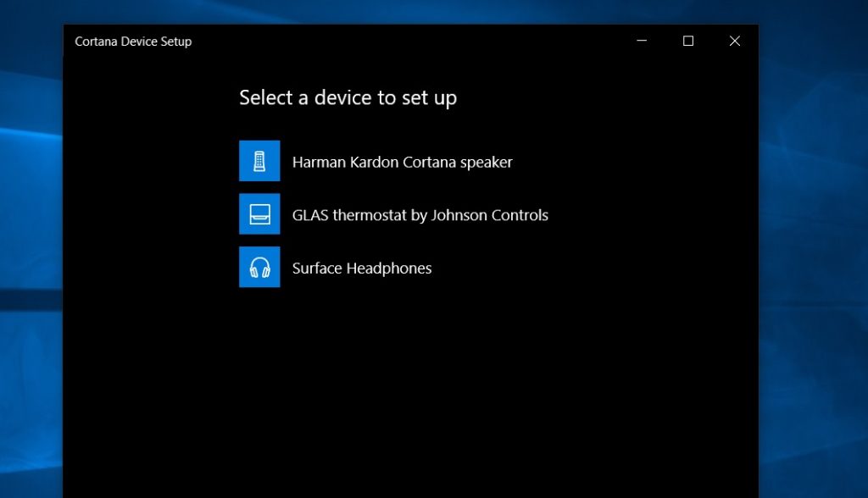The height and width of the screenshot is (498, 868).
Task: Click the last device icon in the list
Action: click(x=259, y=268)
